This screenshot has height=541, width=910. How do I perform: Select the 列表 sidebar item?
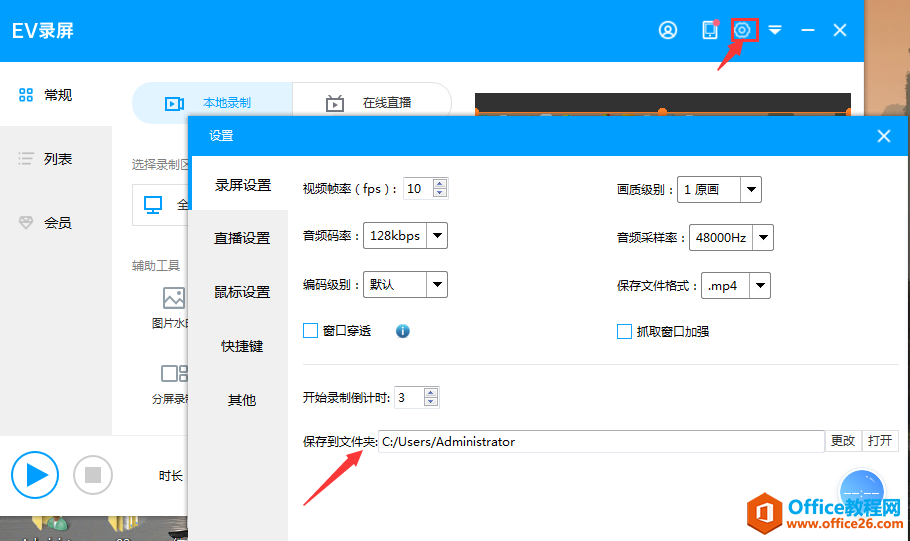click(45, 158)
